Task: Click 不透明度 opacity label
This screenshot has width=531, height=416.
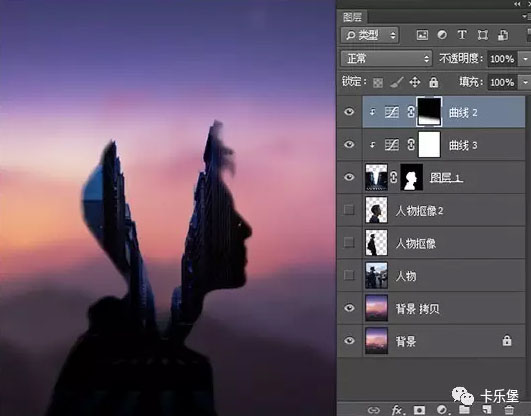Action: [x=461, y=59]
